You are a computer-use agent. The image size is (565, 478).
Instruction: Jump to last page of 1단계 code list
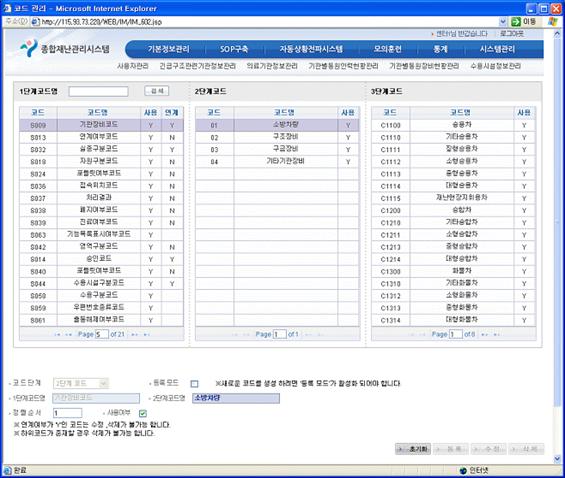[146, 335]
